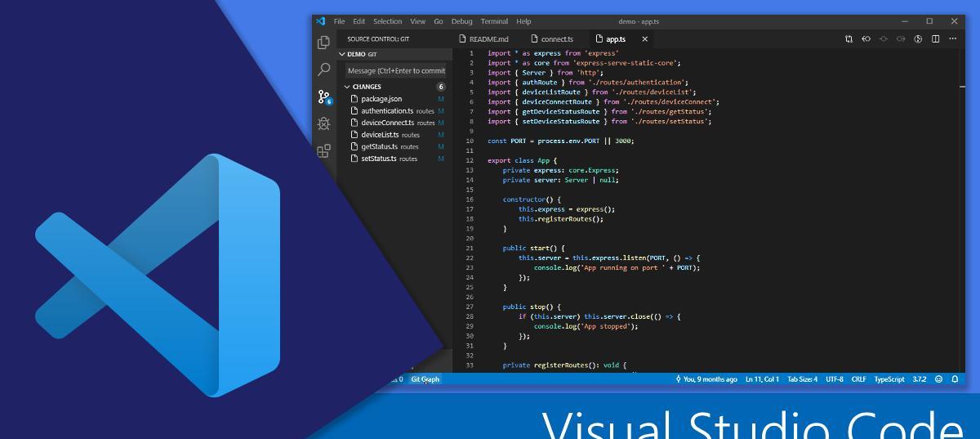Screen dimensions: 980x439
Task: Click line number 10 in the gutter
Action: tap(470, 141)
